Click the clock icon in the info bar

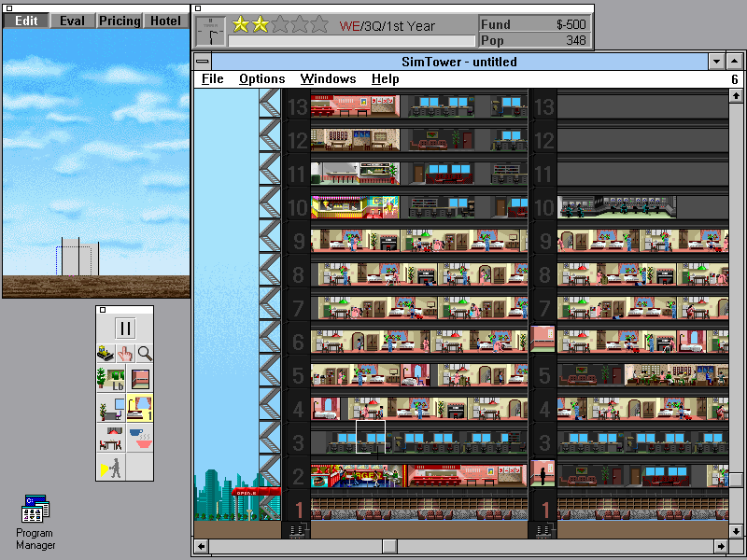[x=211, y=32]
